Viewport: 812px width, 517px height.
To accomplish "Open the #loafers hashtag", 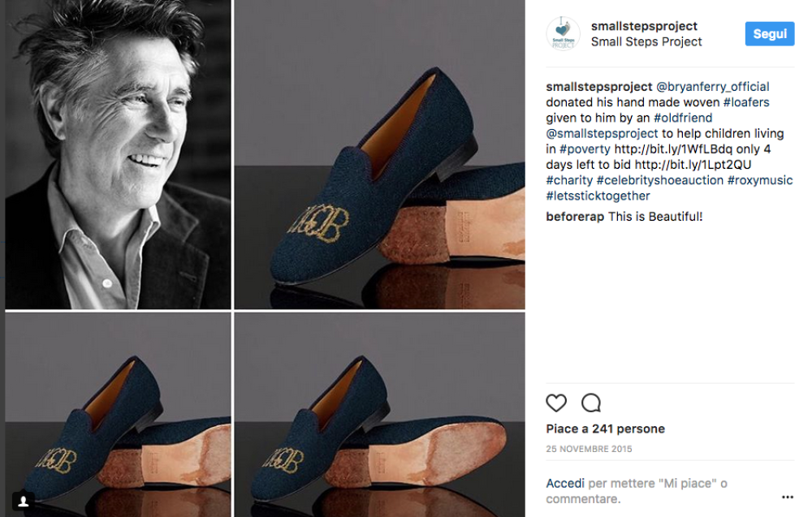I will (745, 102).
